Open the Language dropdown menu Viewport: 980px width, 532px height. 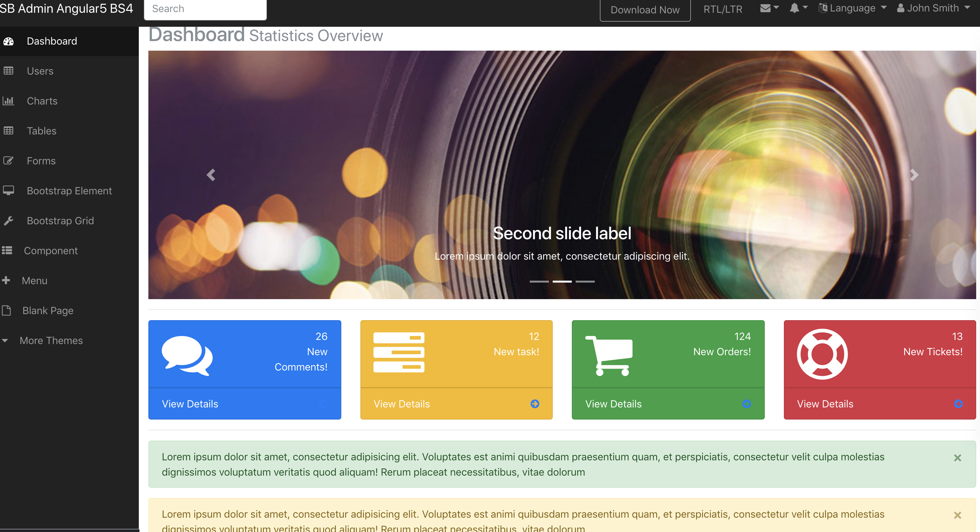click(853, 8)
